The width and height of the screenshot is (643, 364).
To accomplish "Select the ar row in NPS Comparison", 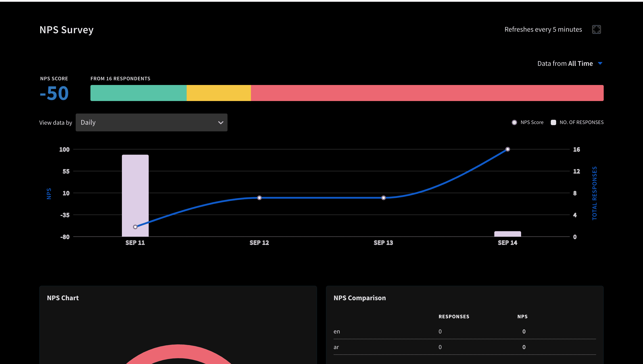I will point(336,347).
